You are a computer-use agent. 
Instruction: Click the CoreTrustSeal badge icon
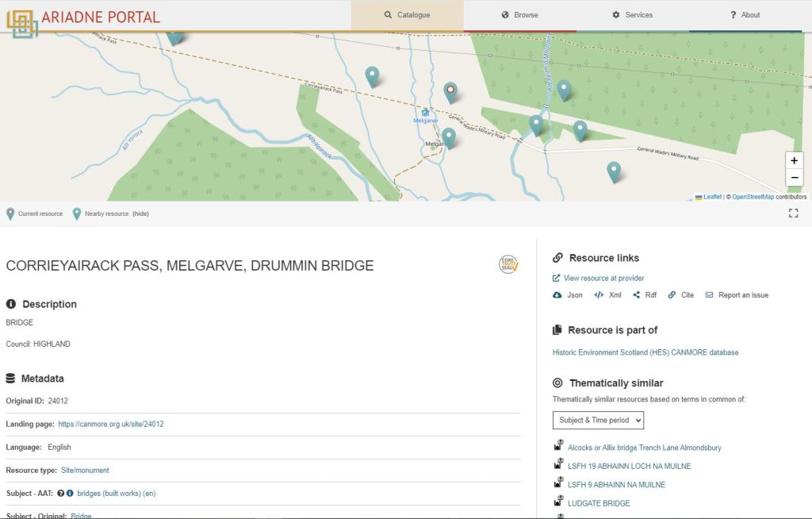point(508,265)
